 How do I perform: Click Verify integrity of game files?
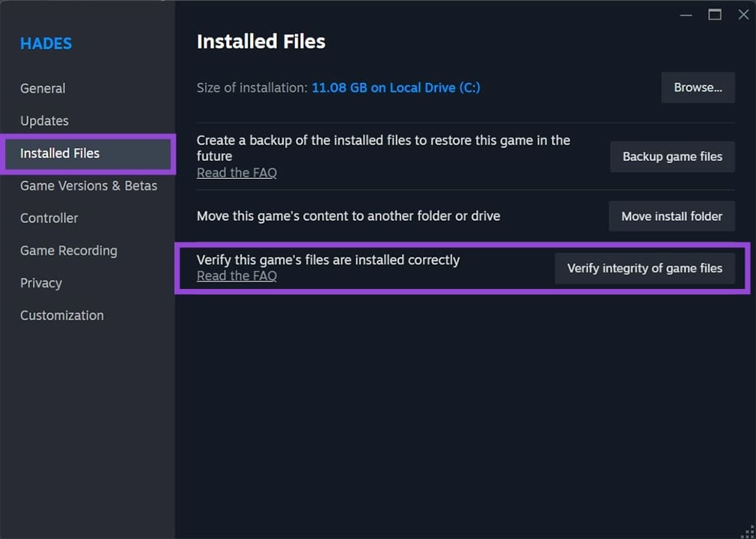644,268
